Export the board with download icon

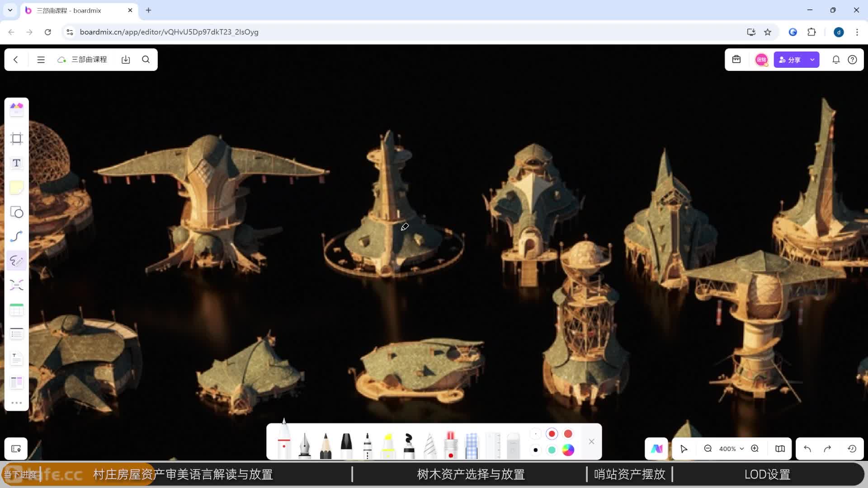[126, 60]
